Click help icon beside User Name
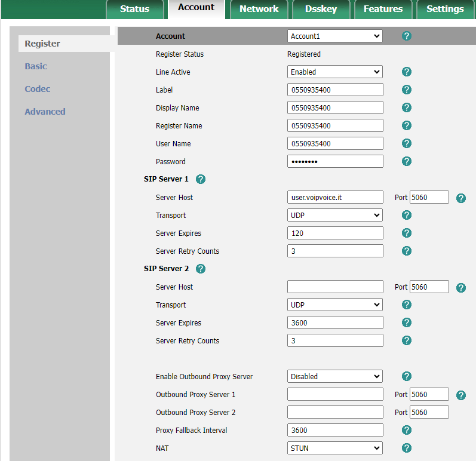This screenshot has width=476, height=461. (x=407, y=143)
